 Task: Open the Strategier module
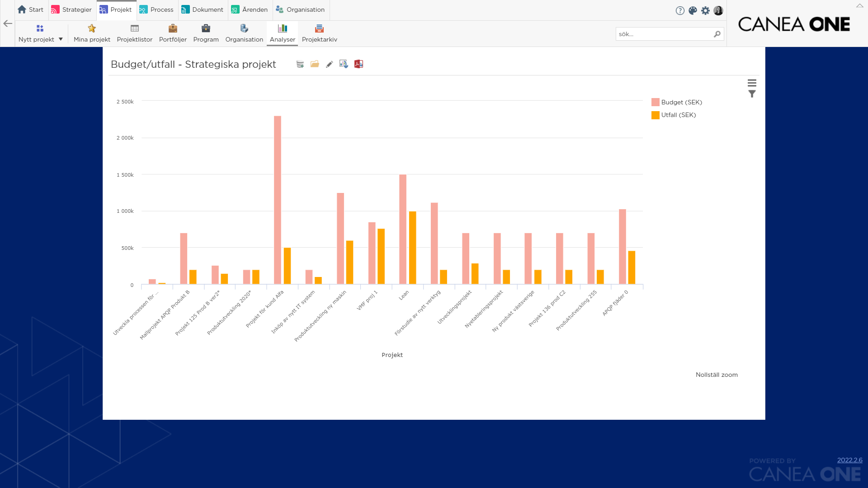[x=71, y=9]
